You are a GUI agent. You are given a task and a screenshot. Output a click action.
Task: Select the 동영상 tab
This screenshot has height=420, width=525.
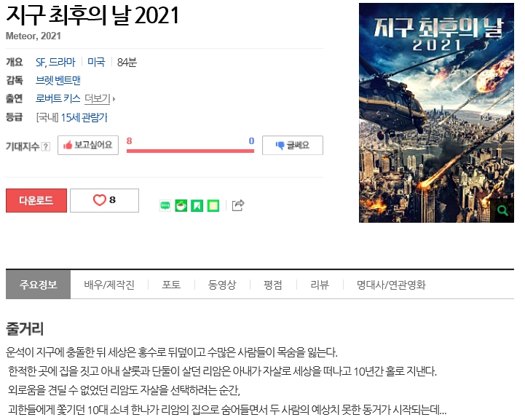[222, 285]
